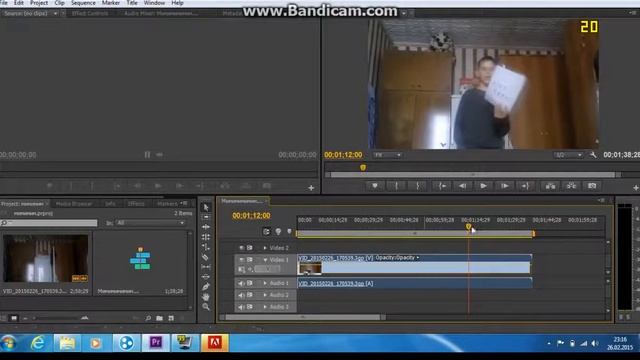Expand the Audio 1 track

click(x=265, y=283)
